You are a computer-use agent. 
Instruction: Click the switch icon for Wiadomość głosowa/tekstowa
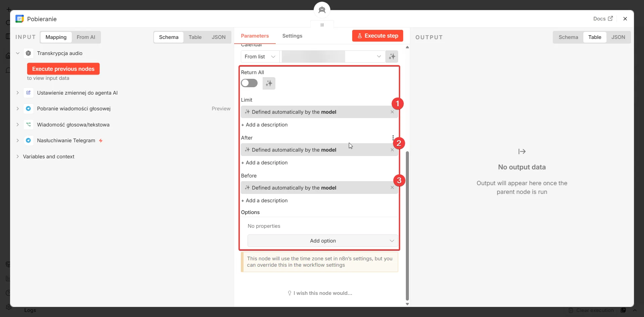coord(29,125)
